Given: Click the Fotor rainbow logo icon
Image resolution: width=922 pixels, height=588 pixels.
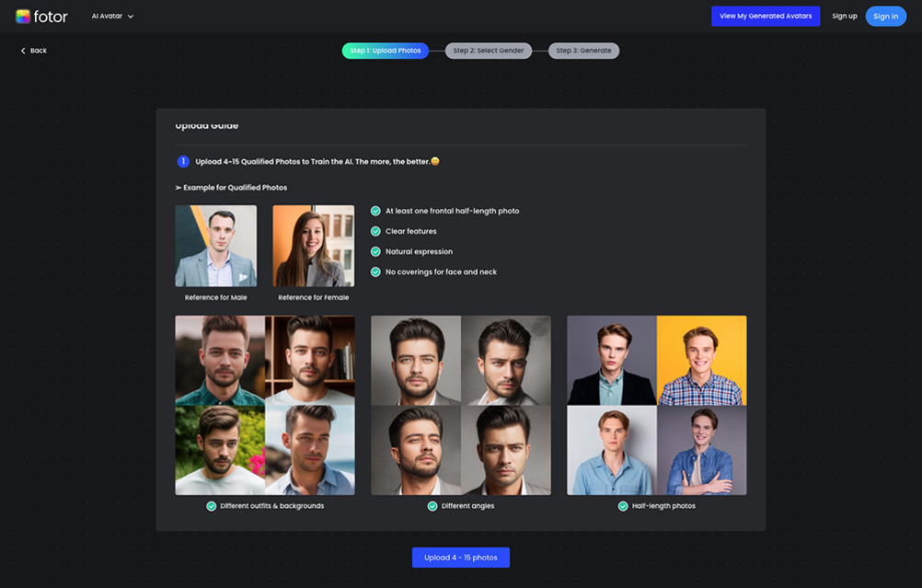Looking at the screenshot, I should 23,17.
